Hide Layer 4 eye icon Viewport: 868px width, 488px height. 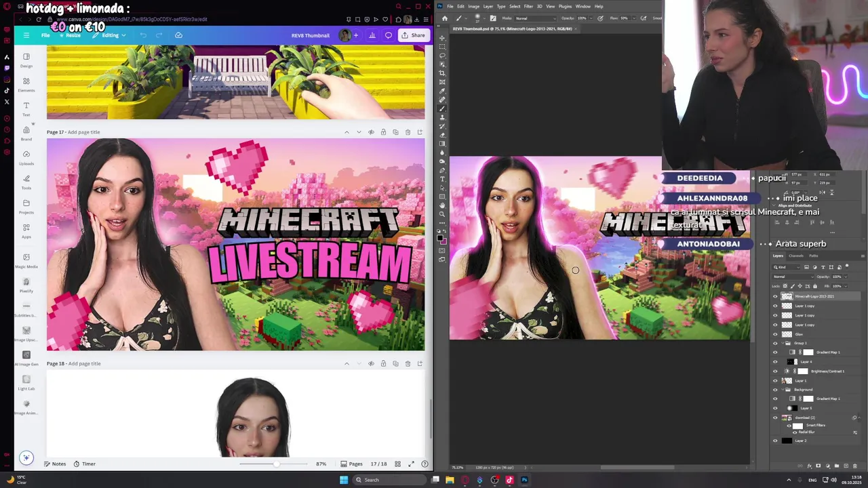(775, 361)
